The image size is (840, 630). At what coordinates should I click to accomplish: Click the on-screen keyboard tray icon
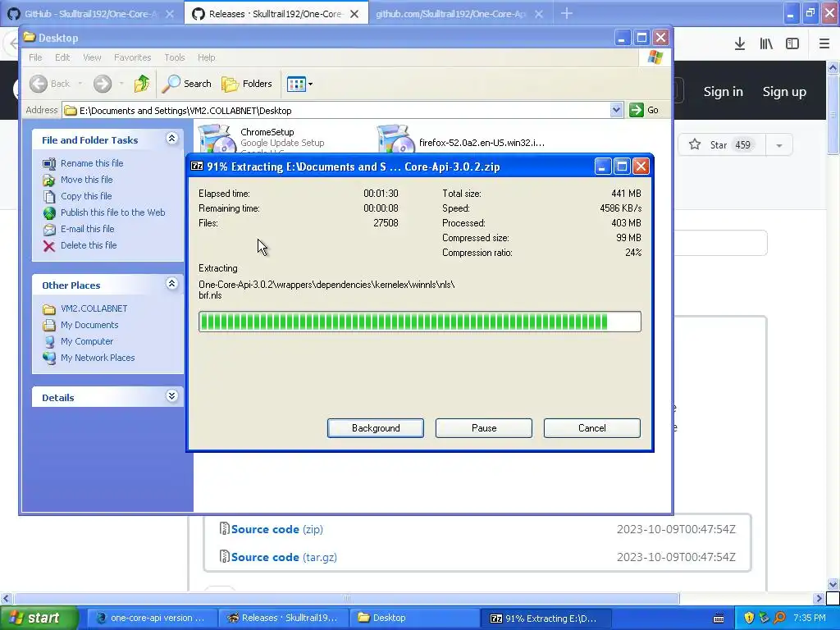719,619
